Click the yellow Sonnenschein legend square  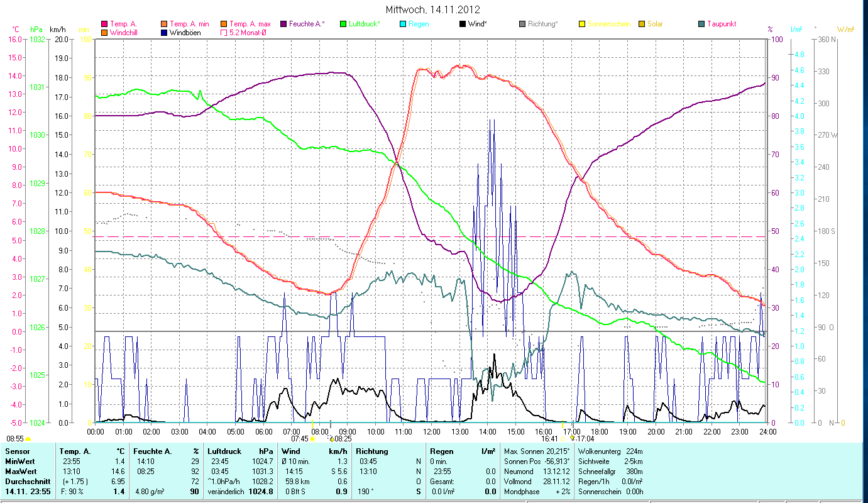click(582, 24)
